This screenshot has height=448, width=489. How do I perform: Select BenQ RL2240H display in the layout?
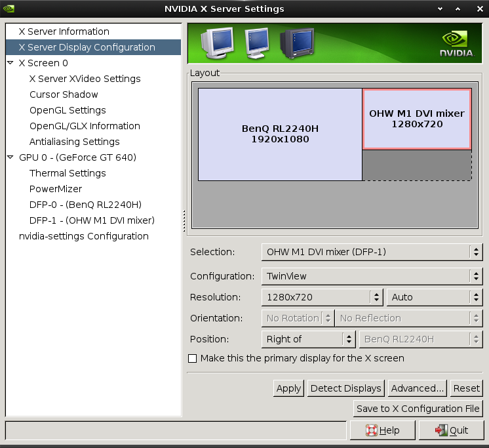[280, 134]
